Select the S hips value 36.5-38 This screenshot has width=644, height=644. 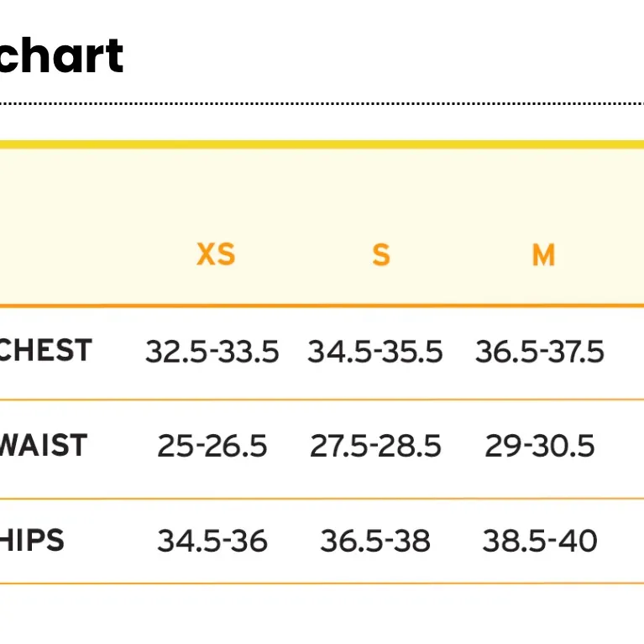(x=374, y=541)
